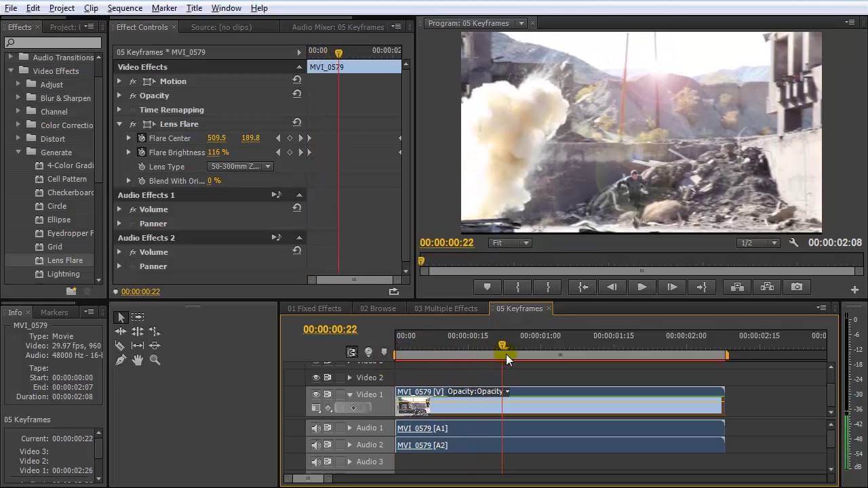868x488 pixels.
Task: Open the Marker menu
Action: point(164,7)
